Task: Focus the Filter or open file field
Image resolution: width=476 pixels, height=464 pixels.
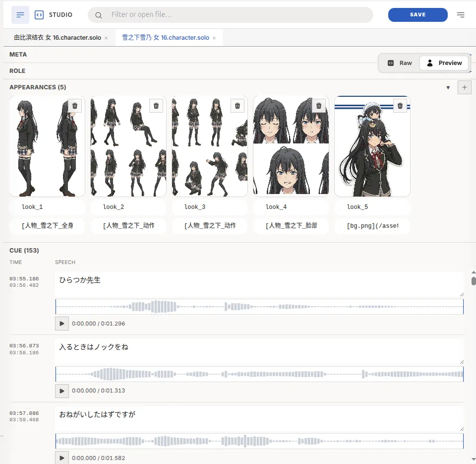Action: pyautogui.click(x=230, y=14)
